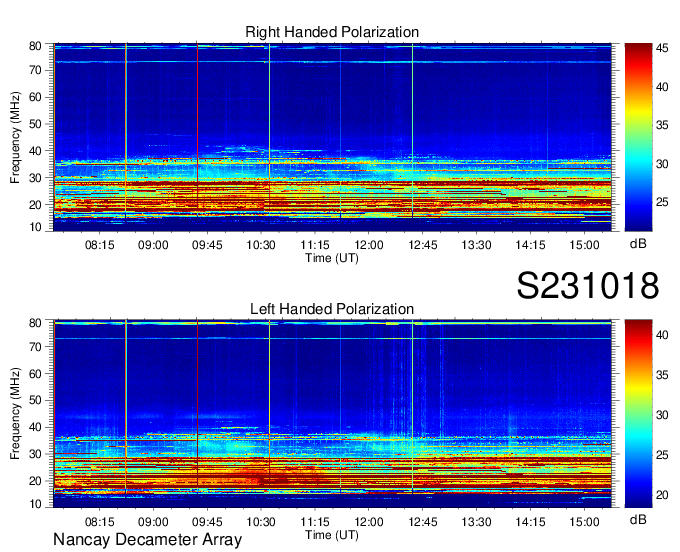This screenshot has height=552, width=680.
Task: Click the 15:00 time tick on the Left Handed plot
Action: click(584, 522)
